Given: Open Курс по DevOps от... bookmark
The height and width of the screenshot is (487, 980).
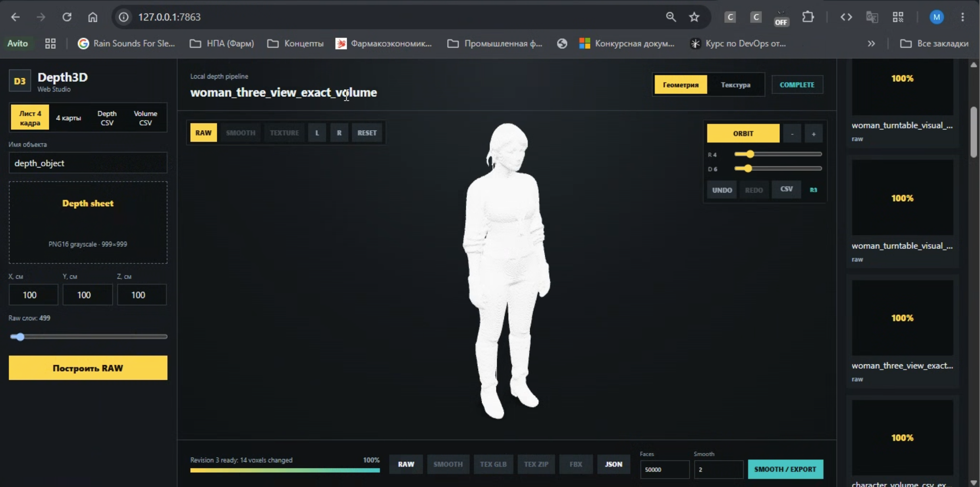Looking at the screenshot, I should click(738, 44).
